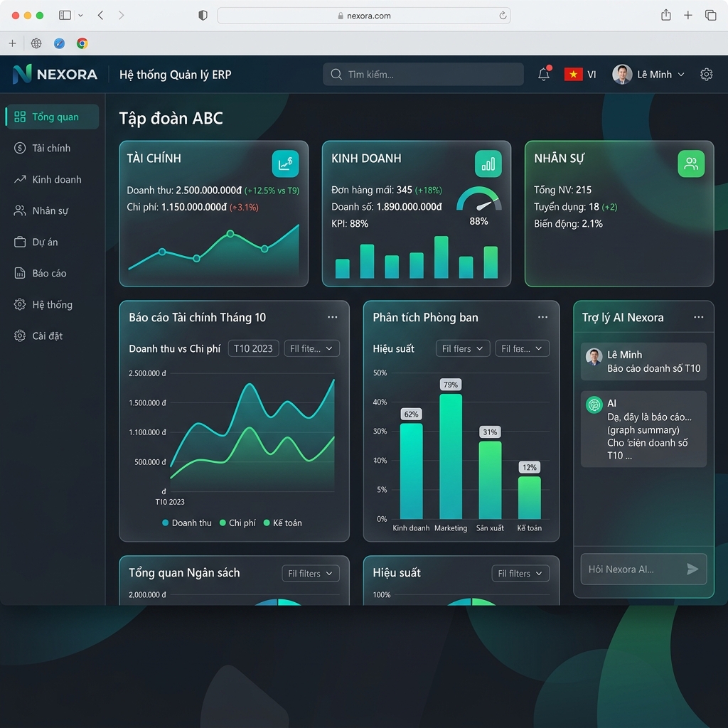Click the people icon on NHÂN SỰ card
728x728 pixels.
click(x=691, y=164)
